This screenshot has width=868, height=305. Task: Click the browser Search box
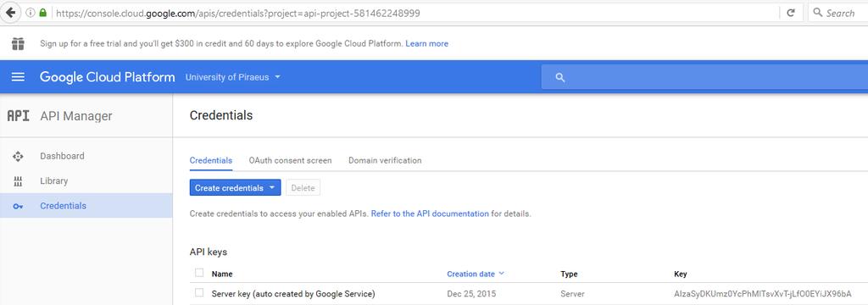(838, 13)
